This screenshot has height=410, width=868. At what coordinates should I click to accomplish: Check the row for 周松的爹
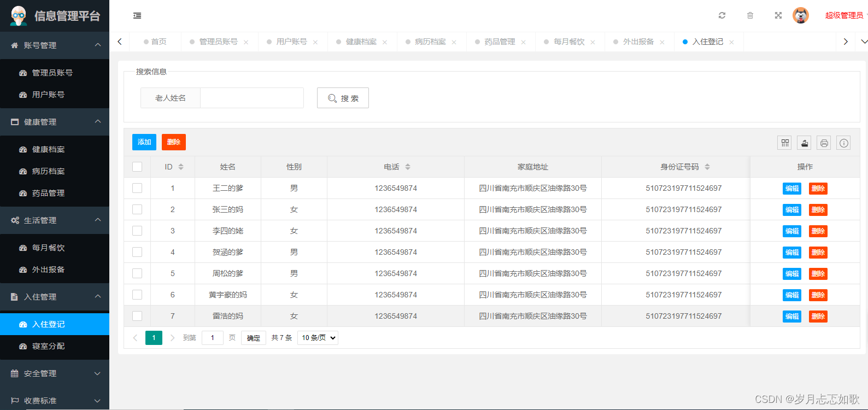tap(137, 273)
